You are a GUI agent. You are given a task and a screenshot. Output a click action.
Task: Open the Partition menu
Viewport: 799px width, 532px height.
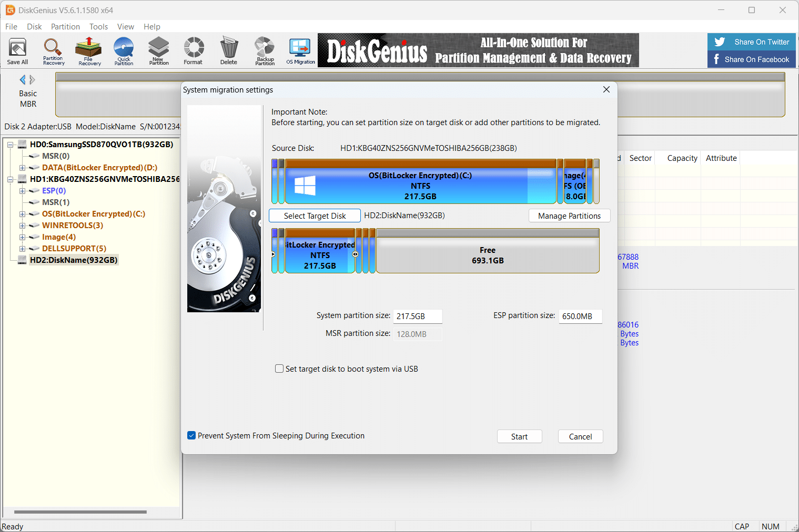[x=65, y=26]
